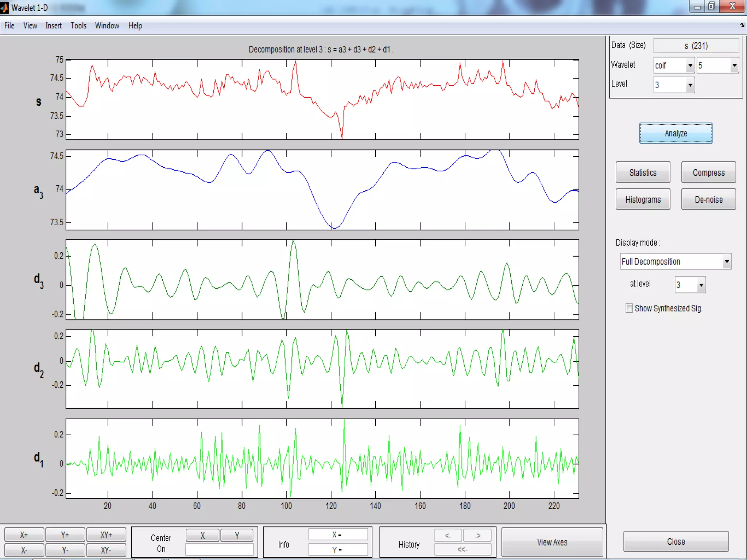
Task: Click the Y+ zoom button
Action: [65, 535]
